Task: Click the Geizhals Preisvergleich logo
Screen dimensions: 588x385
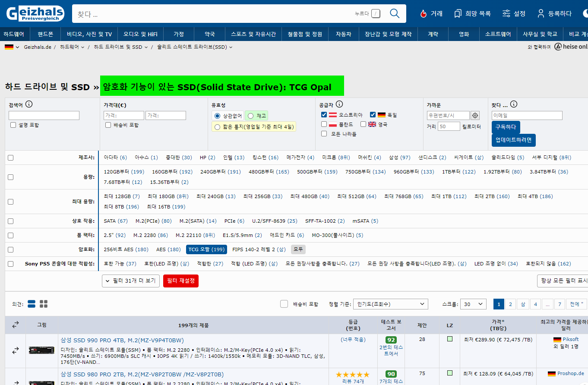Action: pyautogui.click(x=35, y=13)
